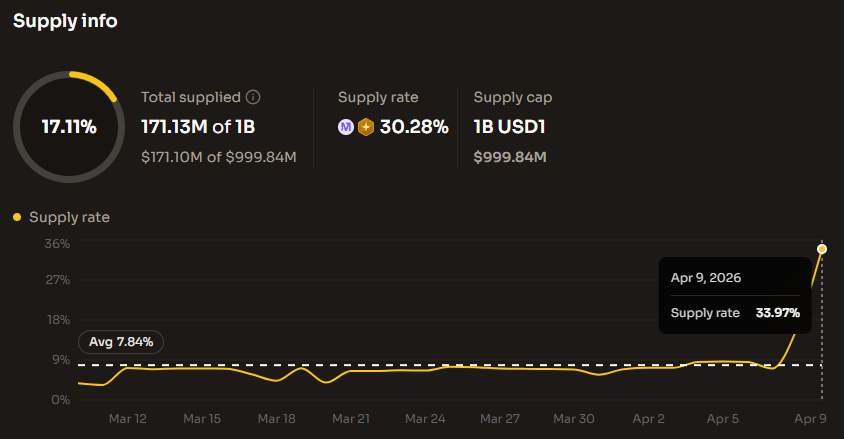Viewport: 844px width, 439px height.
Task: Click the Mar 21 axis label
Action: click(351, 419)
